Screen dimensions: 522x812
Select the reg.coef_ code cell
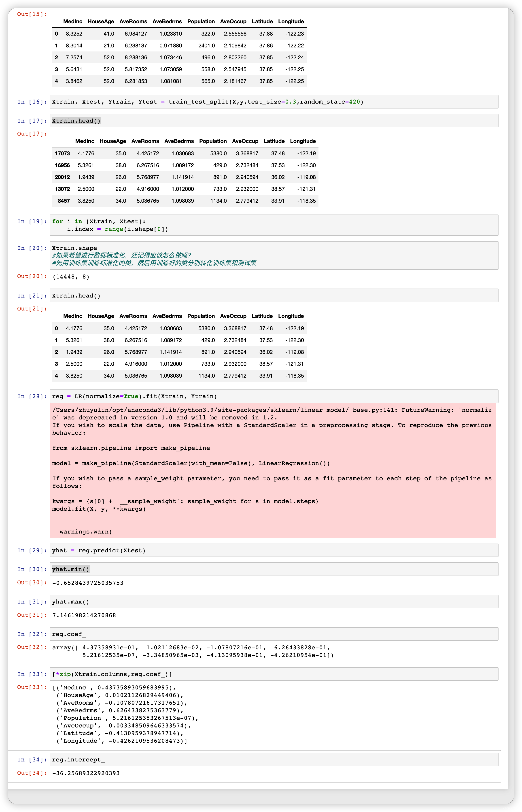click(x=274, y=634)
